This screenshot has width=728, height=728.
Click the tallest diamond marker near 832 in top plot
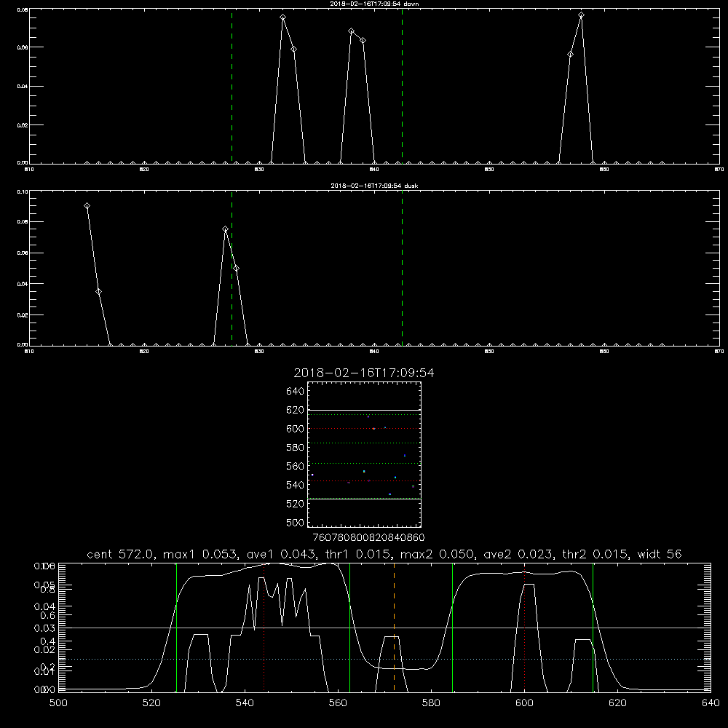click(282, 17)
